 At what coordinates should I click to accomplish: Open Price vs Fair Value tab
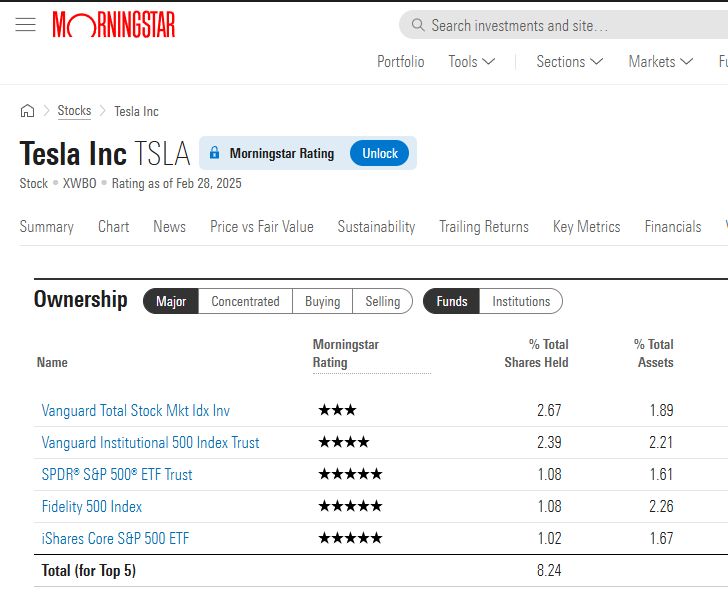262,227
